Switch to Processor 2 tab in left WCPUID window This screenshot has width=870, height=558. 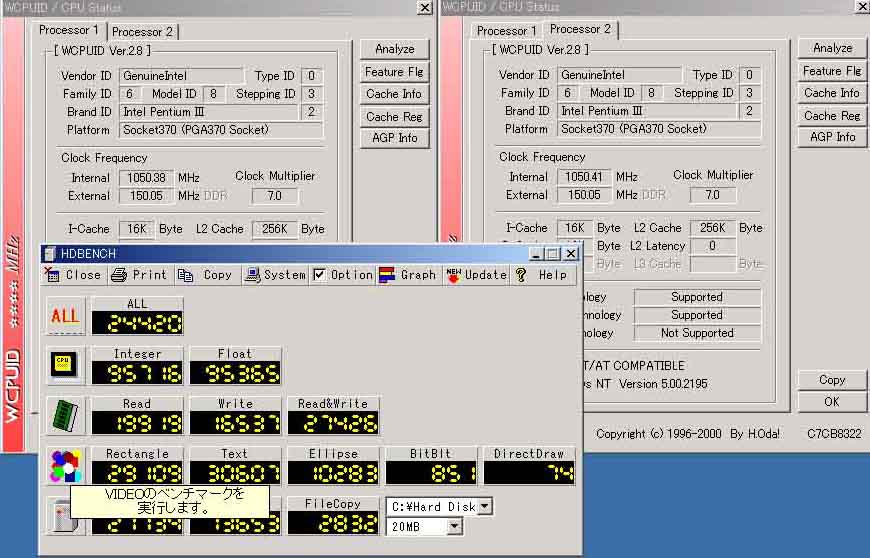point(142,32)
